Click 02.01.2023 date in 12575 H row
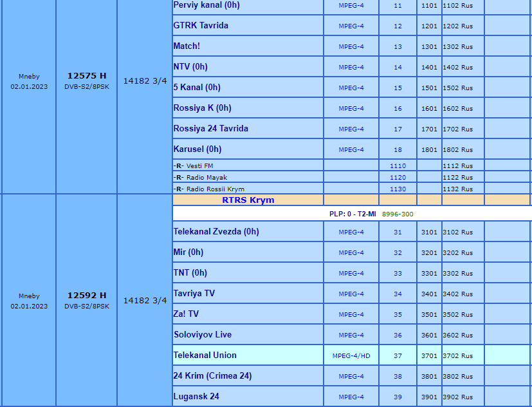 [x=29, y=87]
